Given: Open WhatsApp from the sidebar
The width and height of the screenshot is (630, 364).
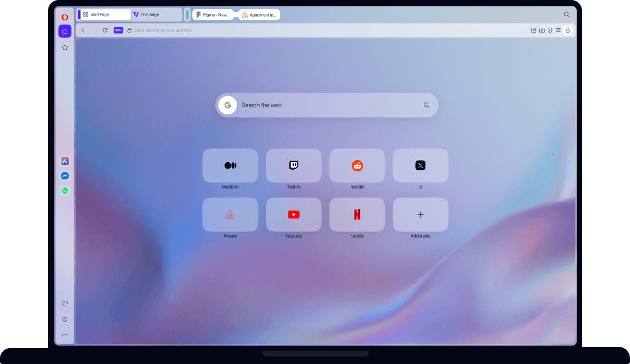Looking at the screenshot, I should (x=65, y=190).
